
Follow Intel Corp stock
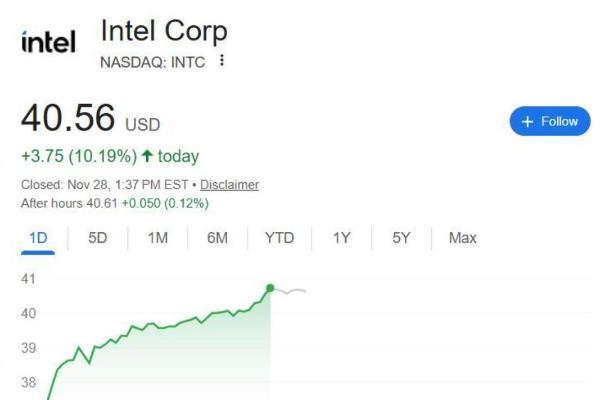[548, 121]
